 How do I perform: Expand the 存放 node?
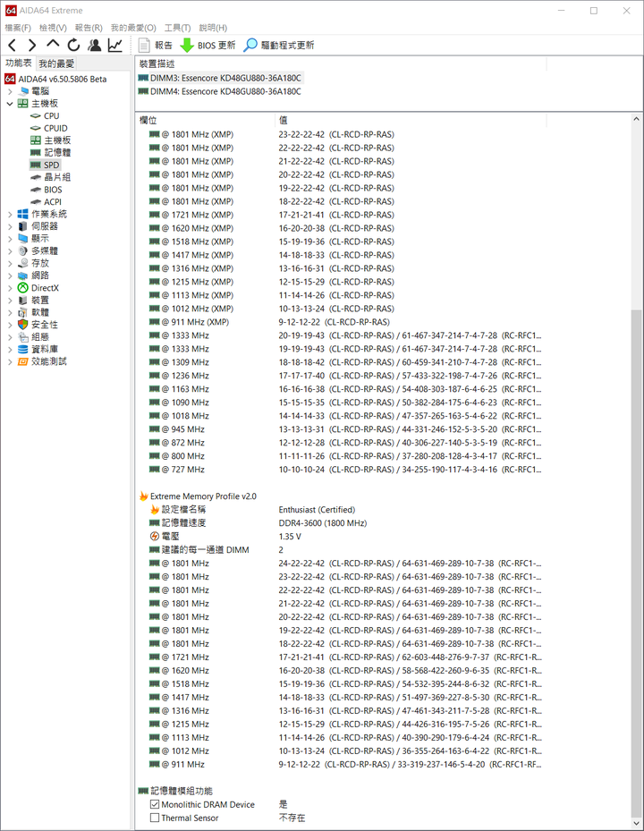point(10,263)
